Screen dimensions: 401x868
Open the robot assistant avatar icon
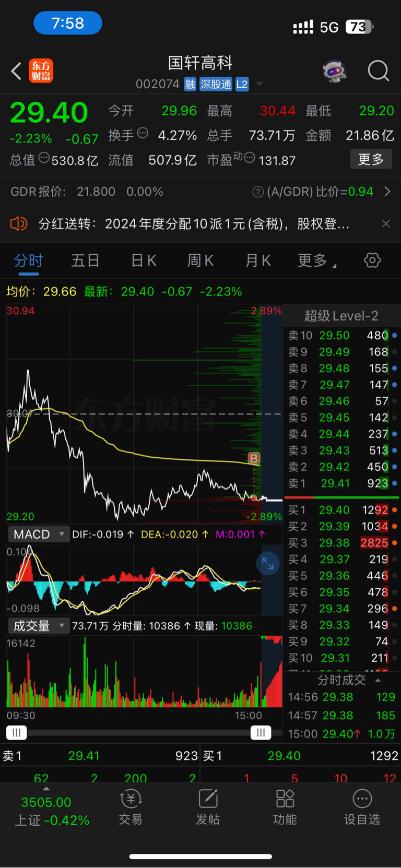[335, 70]
